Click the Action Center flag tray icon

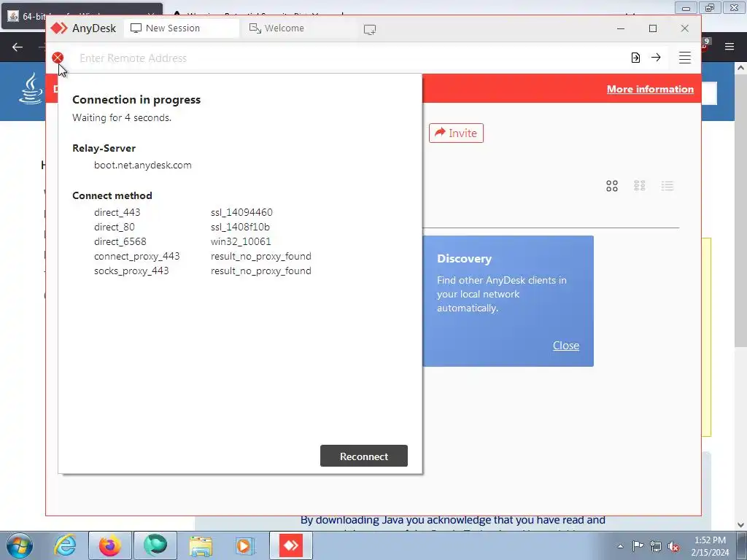(x=638, y=545)
